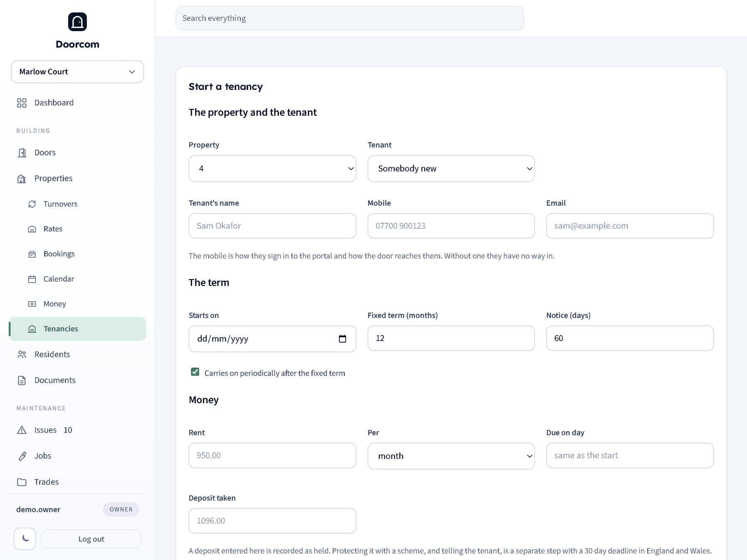Click The term section heading
The image size is (747, 560).
coord(209,282)
